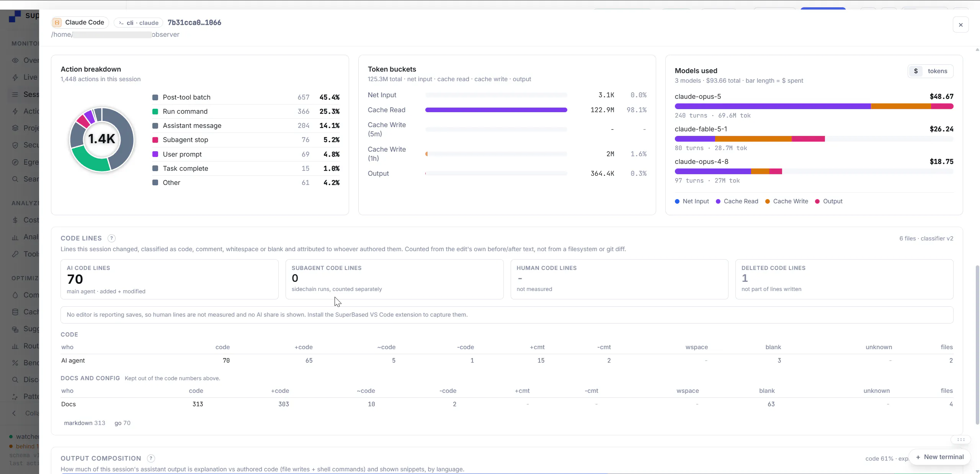This screenshot has height=474, width=980.
Task: Select the Live lightning icon in sidebar
Action: [15, 77]
